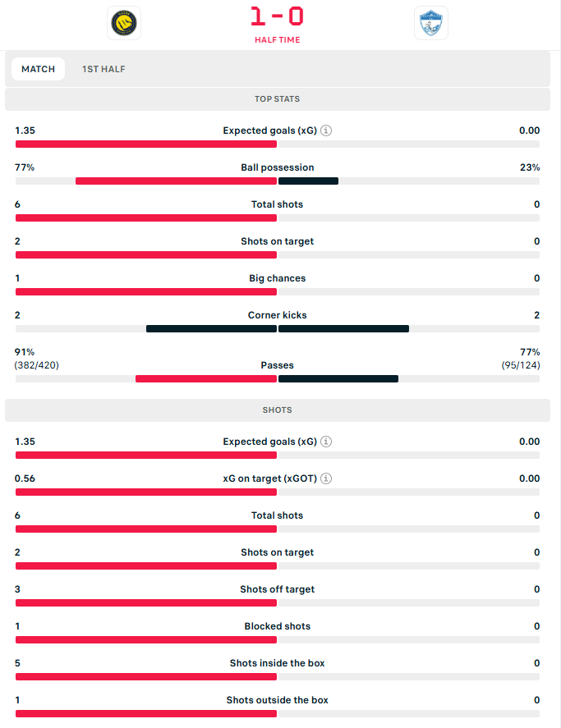Switch to the 1ST HALF tab
Screen dimensions: 561x728
[103, 69]
